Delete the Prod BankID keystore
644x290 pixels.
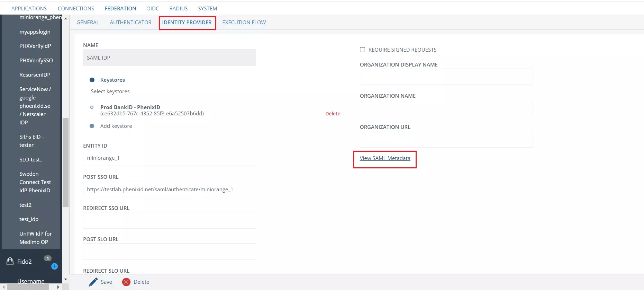tap(333, 114)
